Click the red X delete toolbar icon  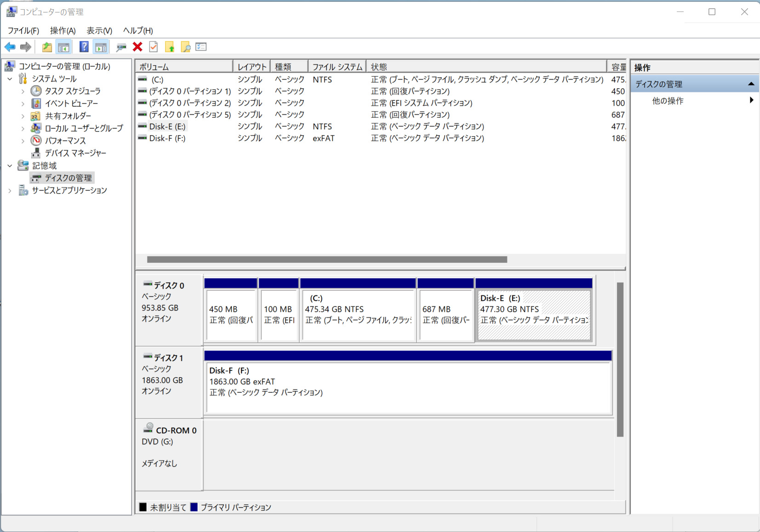click(x=137, y=47)
